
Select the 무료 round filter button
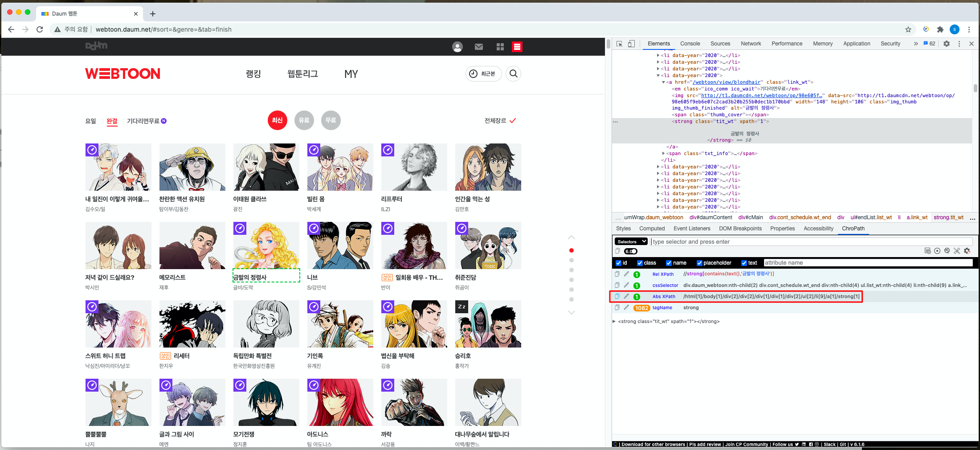331,120
